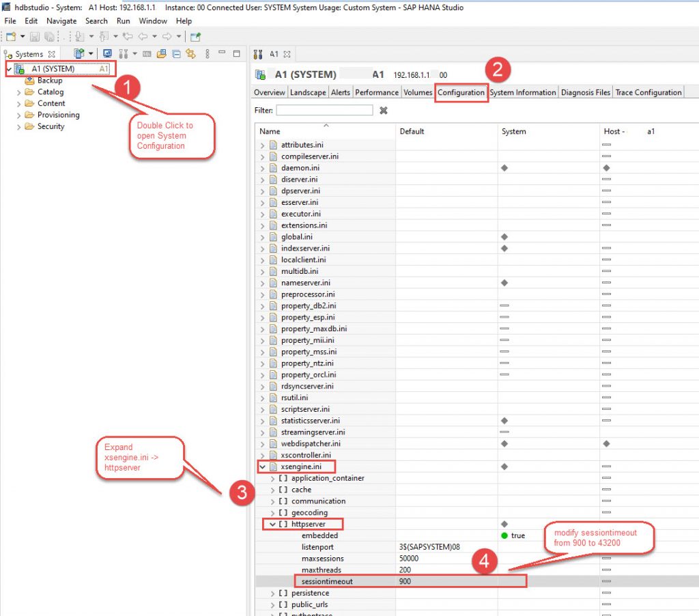Open the System Monitor icon
Screen dimensions: 699x616
107,54
